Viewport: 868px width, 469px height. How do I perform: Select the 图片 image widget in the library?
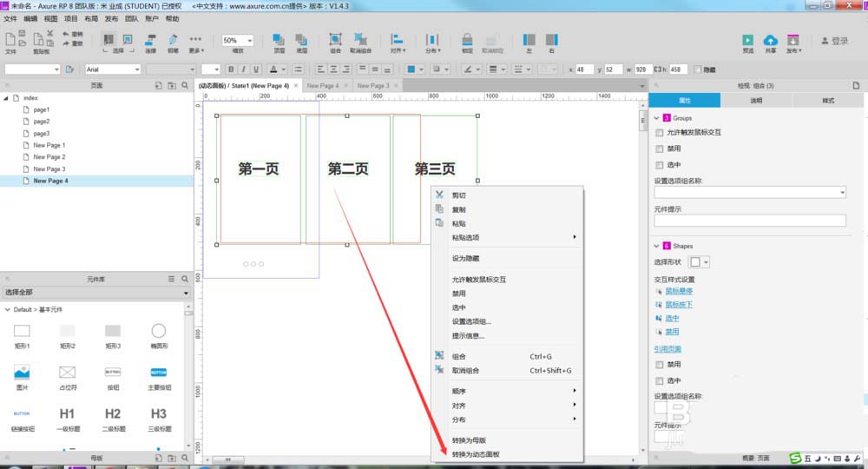click(x=22, y=372)
